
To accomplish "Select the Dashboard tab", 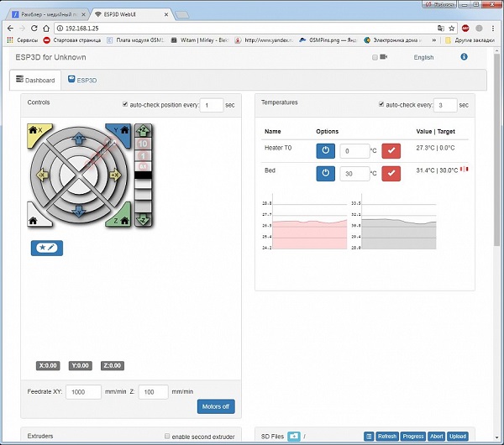I will pos(35,80).
